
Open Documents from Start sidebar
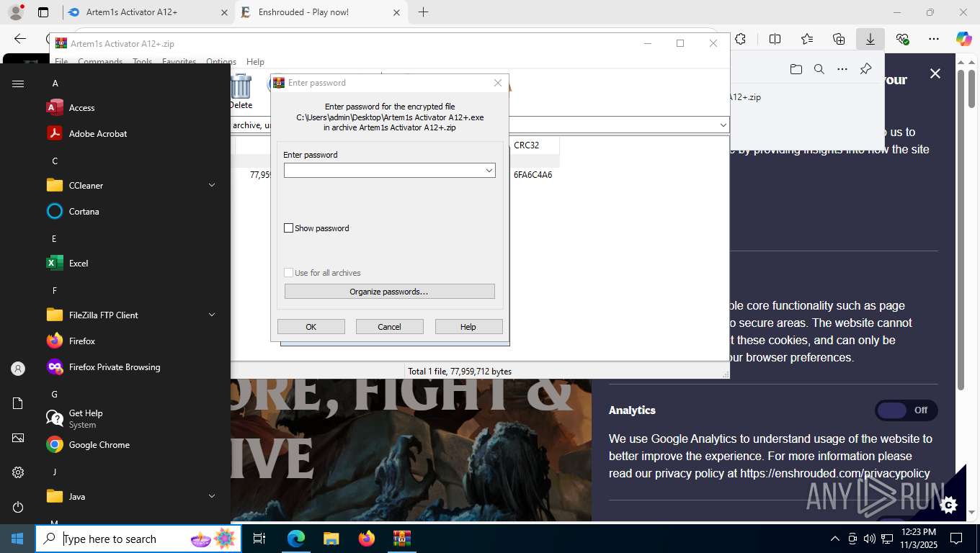click(18, 403)
